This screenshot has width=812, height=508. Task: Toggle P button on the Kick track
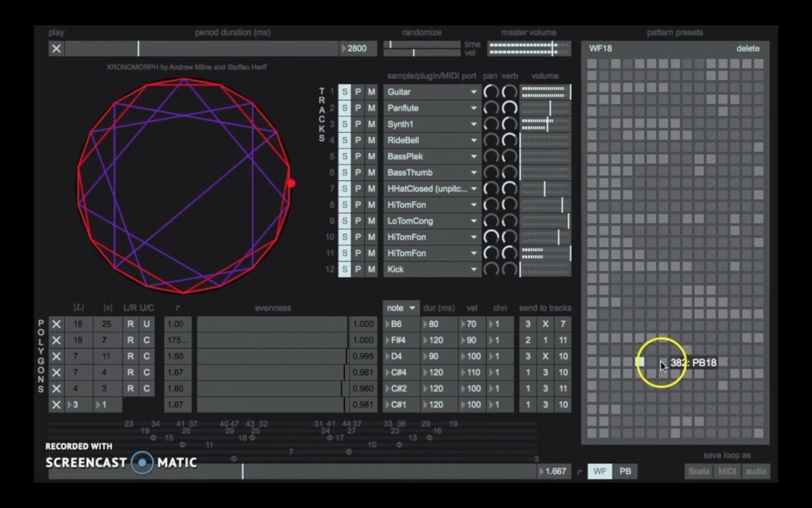click(358, 269)
